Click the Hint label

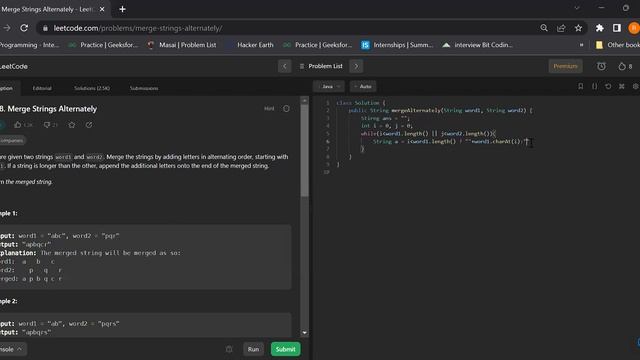pyautogui.click(x=269, y=109)
